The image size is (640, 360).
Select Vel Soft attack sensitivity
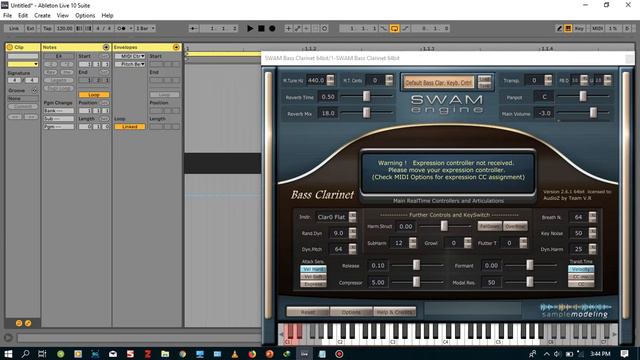click(x=313, y=277)
